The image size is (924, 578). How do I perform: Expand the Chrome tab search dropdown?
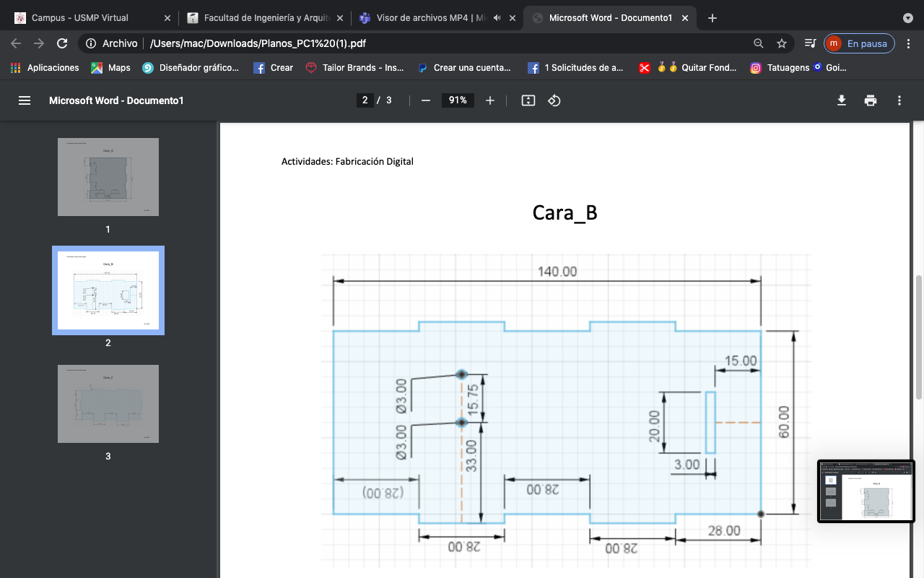pyautogui.click(x=908, y=18)
